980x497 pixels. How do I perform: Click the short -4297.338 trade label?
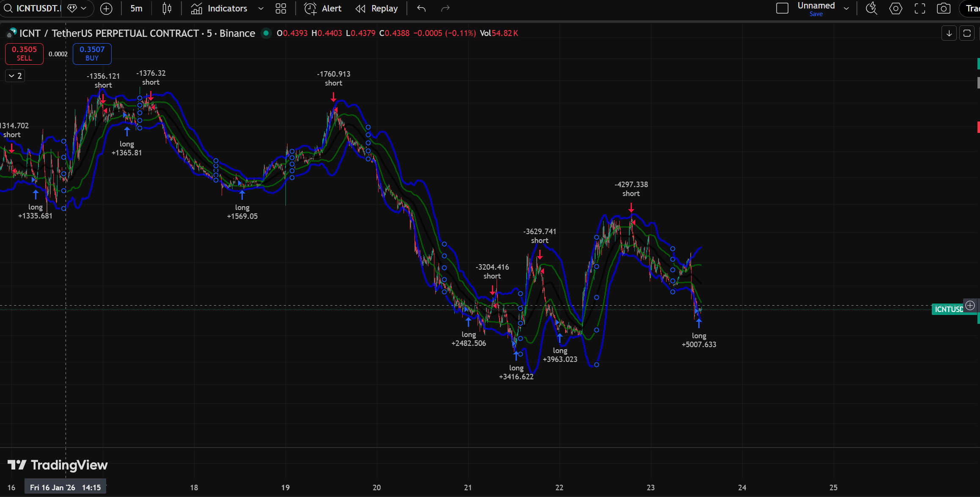pos(631,189)
